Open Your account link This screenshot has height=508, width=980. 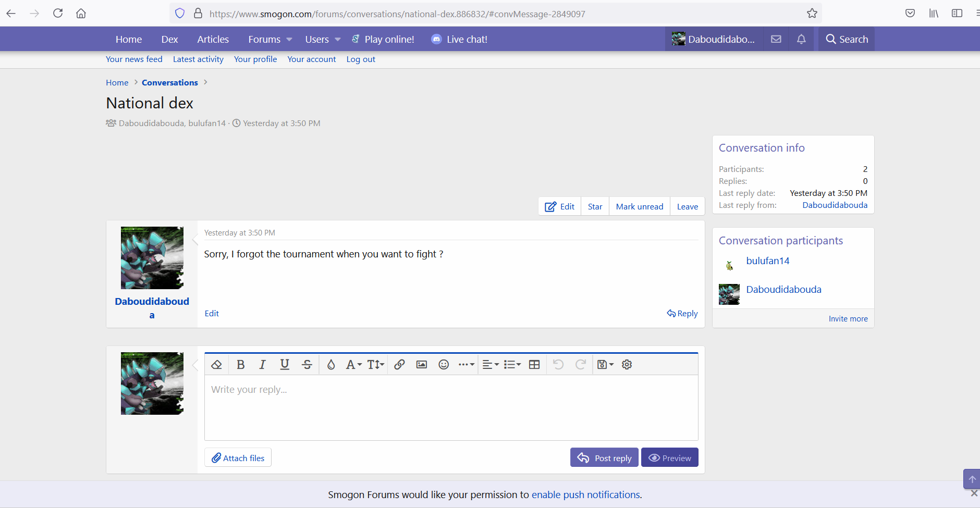[312, 59]
